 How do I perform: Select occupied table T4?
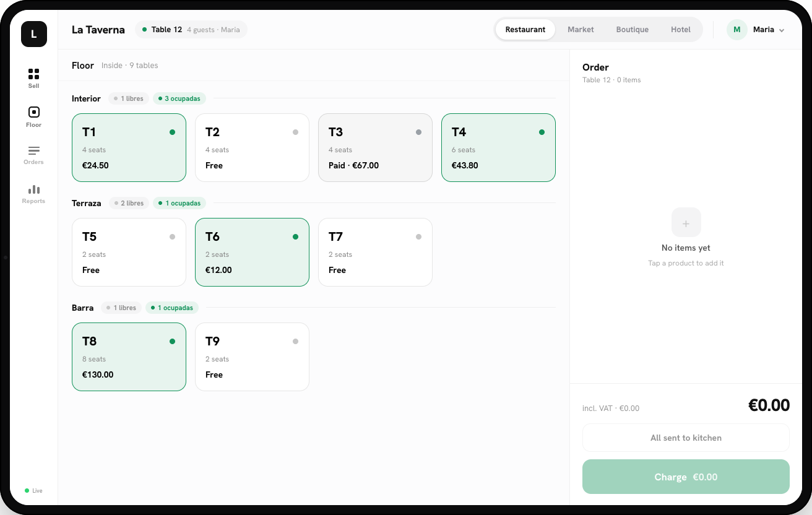click(x=498, y=147)
